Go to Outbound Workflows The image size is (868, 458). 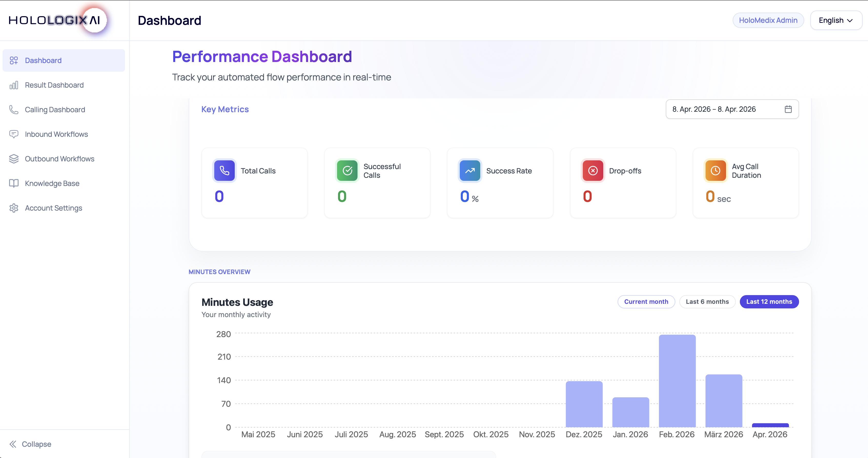[59, 159]
